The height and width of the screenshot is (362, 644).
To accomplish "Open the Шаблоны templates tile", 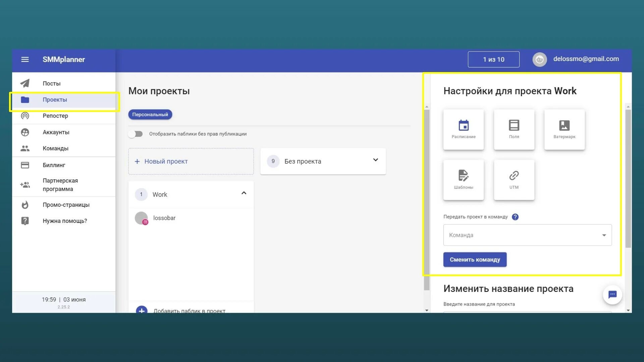I will tap(463, 180).
